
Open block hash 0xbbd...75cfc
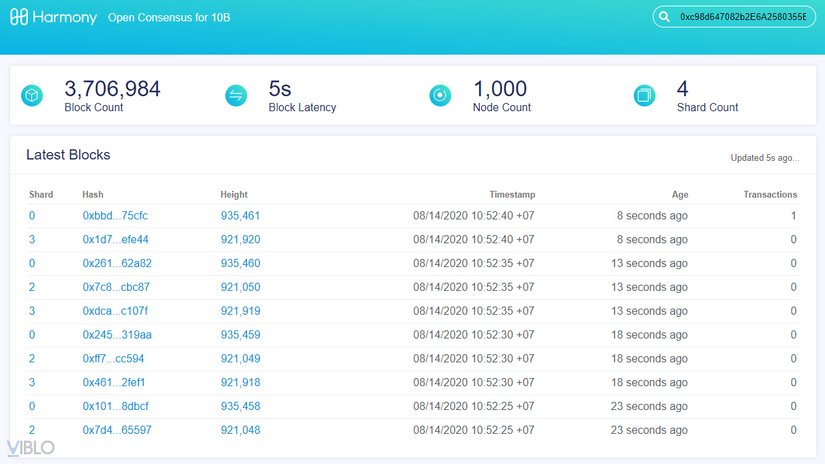point(115,216)
